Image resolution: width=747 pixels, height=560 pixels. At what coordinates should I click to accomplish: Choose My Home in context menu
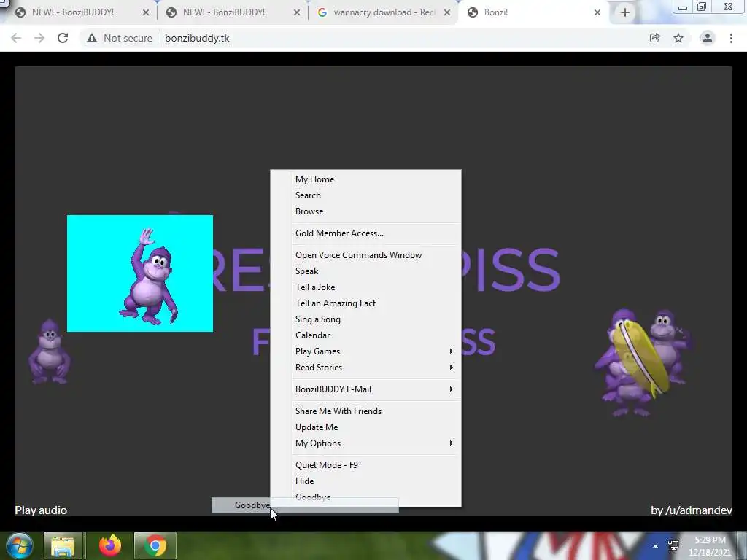tap(365, 179)
